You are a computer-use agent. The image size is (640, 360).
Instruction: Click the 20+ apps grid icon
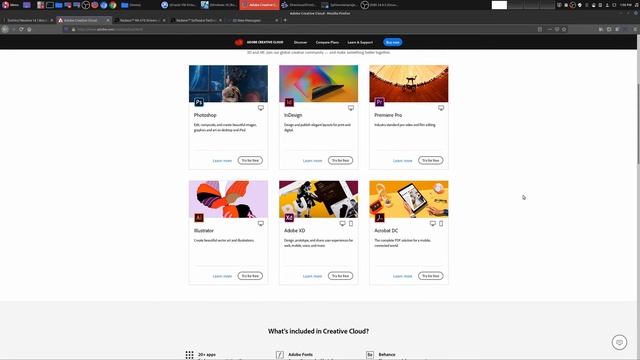(x=189, y=355)
